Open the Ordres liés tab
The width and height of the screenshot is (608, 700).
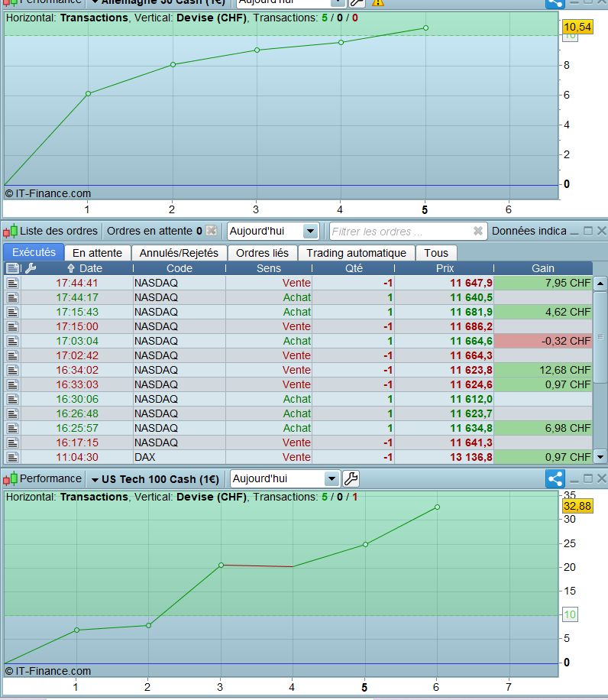262,253
